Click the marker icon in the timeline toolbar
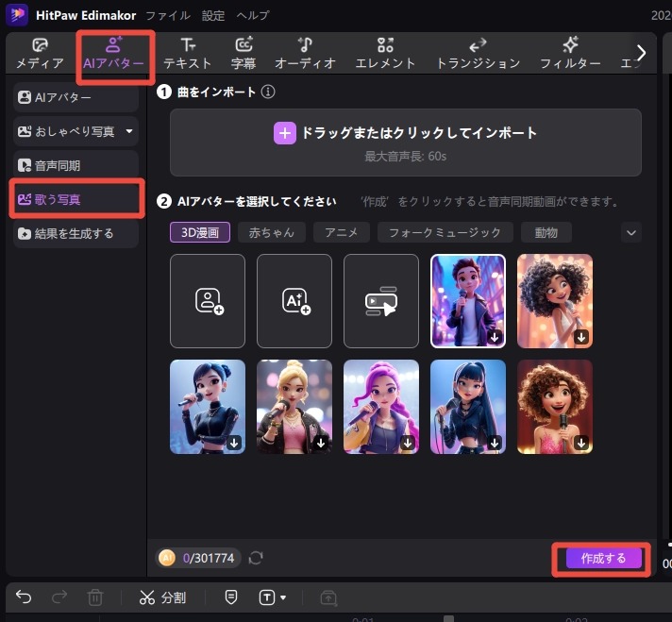The image size is (672, 622). tap(231, 597)
